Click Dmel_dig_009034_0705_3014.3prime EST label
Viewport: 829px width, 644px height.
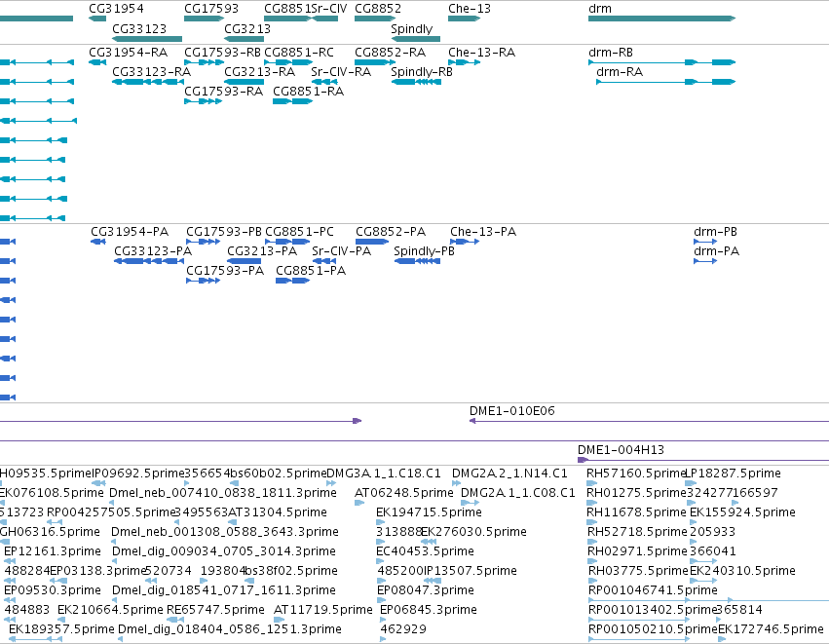pos(224,550)
